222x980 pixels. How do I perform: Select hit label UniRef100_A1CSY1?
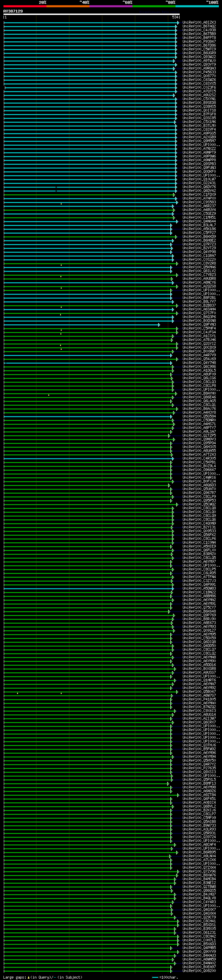pyautogui.click(x=199, y=336)
